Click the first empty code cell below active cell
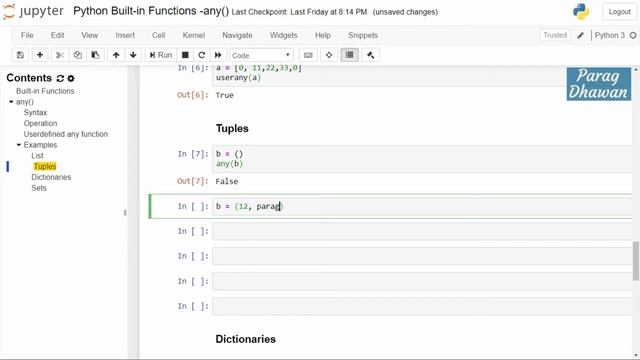This screenshot has width=640, height=360. [422, 231]
